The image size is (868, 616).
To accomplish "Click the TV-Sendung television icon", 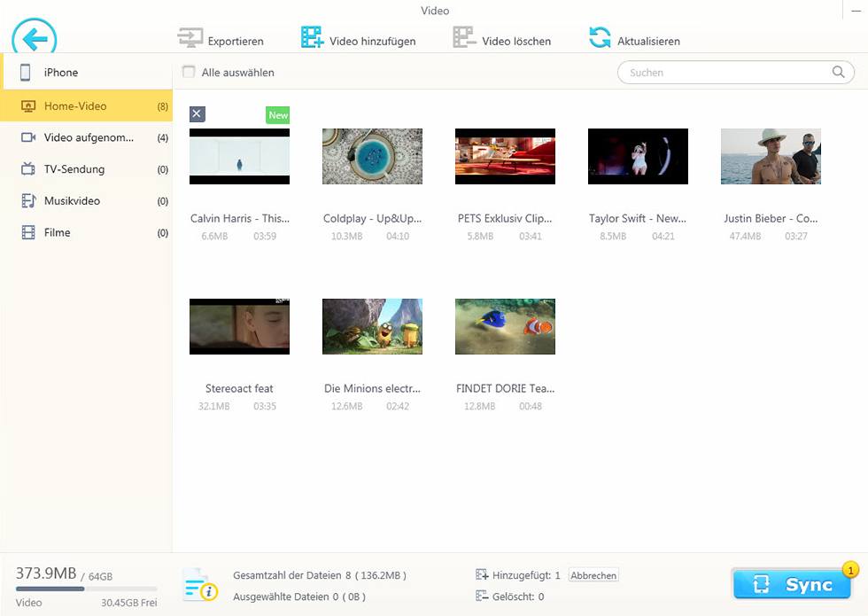I will coord(28,169).
